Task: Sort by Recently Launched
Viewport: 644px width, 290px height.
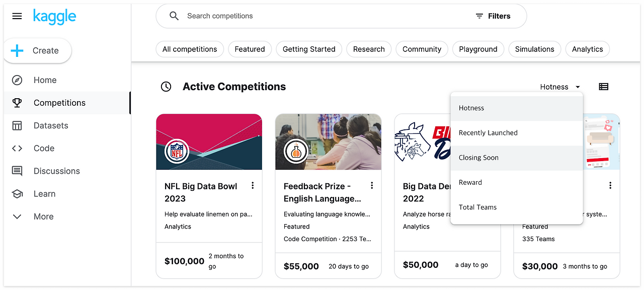Action: pyautogui.click(x=488, y=133)
